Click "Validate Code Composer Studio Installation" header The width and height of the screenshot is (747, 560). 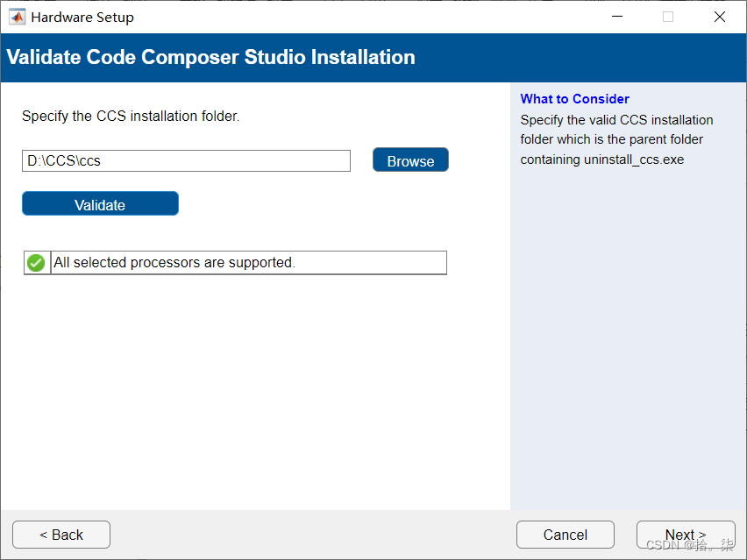tap(210, 57)
